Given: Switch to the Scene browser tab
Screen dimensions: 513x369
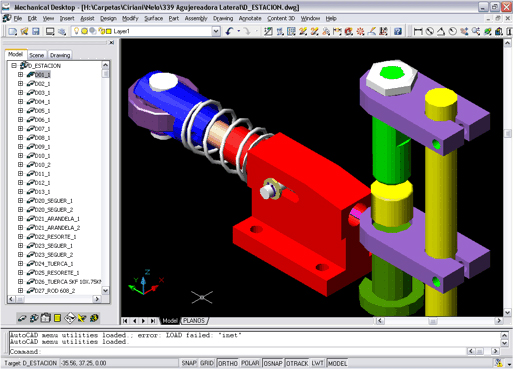Looking at the screenshot, I should click(x=37, y=55).
